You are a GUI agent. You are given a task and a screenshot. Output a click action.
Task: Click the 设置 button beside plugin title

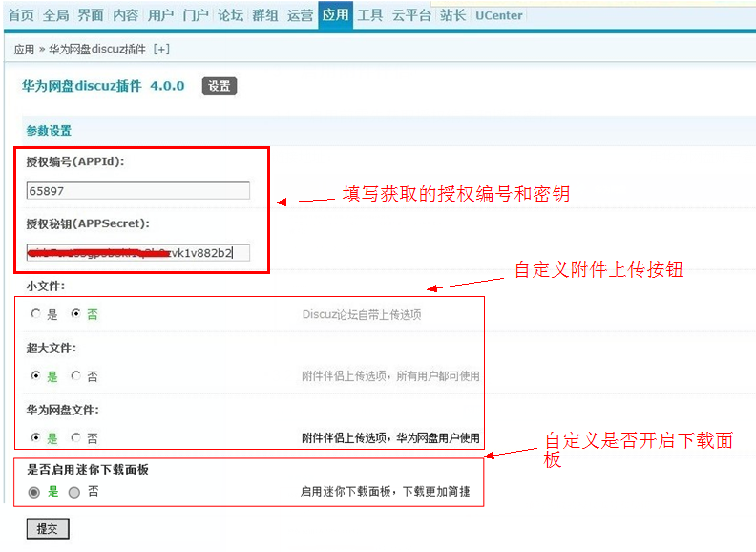click(220, 86)
